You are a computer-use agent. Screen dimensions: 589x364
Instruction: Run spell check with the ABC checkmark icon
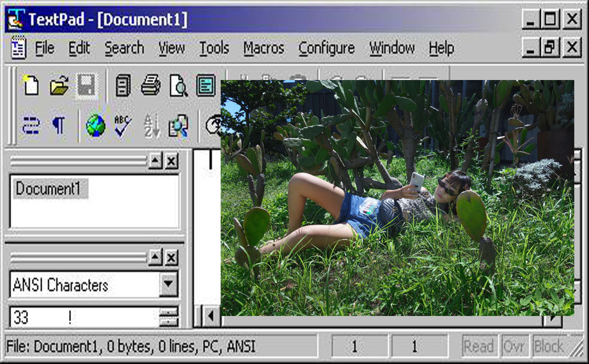click(x=123, y=125)
